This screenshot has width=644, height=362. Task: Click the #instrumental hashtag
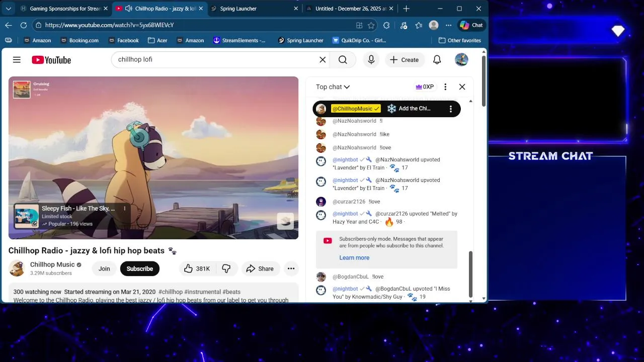(x=203, y=292)
